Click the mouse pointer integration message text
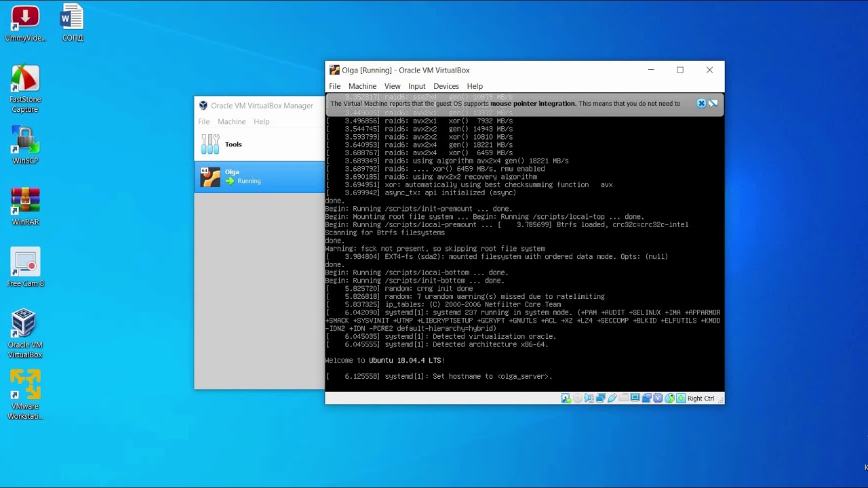Viewport: 868px width, 488px height. click(x=505, y=104)
